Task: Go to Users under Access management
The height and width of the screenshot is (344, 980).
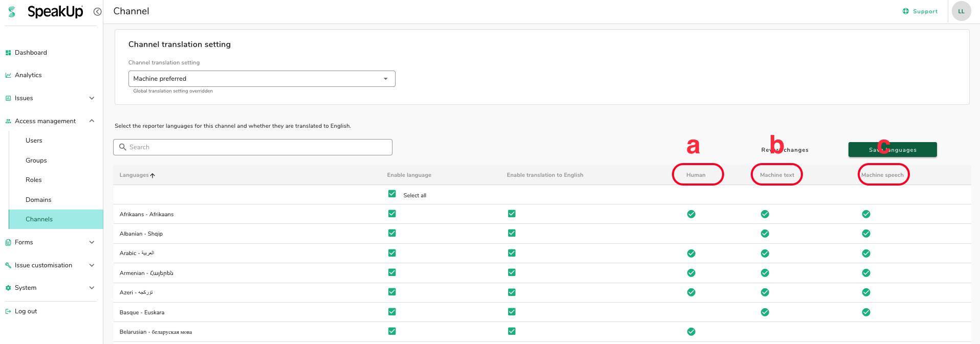Action: click(34, 141)
